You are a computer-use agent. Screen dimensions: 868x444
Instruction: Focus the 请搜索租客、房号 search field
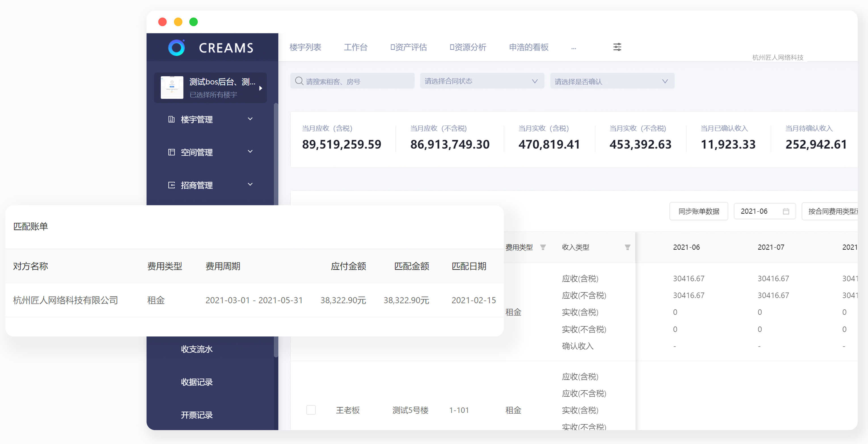pos(352,81)
